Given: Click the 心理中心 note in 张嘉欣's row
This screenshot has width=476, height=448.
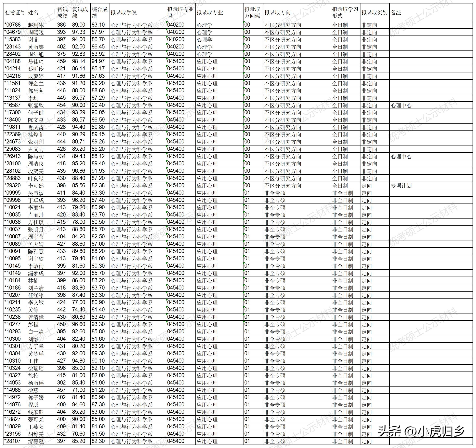Looking at the screenshot, I should tap(401, 106).
